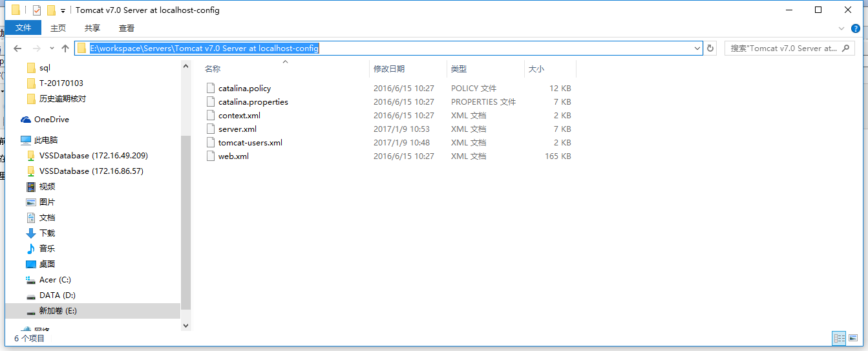868x351 pixels.
Task: Click the server.xml file icon
Action: [210, 129]
